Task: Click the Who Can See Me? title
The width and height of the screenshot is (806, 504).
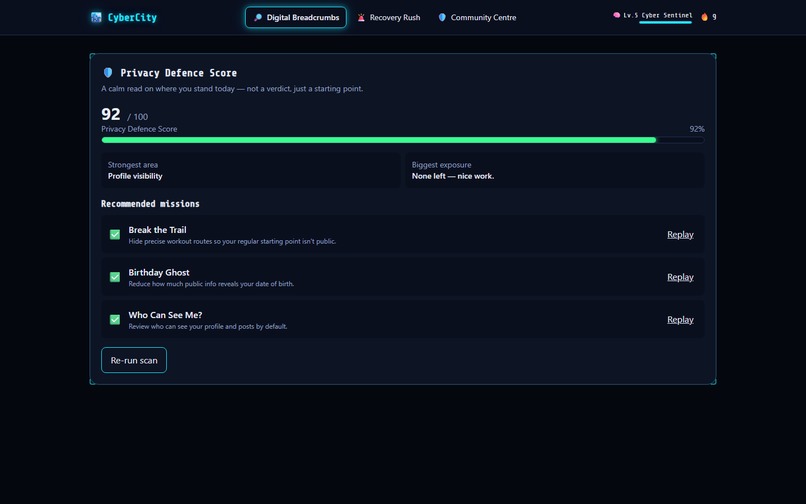Action: point(165,315)
